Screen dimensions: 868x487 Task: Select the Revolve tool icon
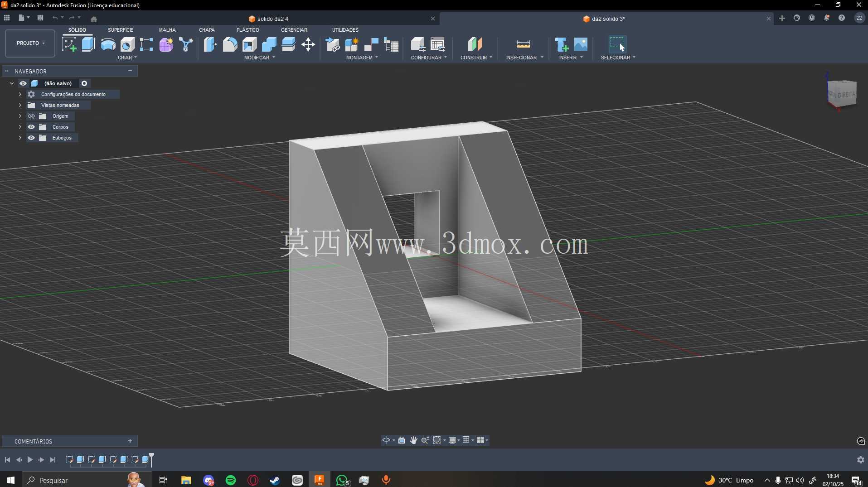108,44
